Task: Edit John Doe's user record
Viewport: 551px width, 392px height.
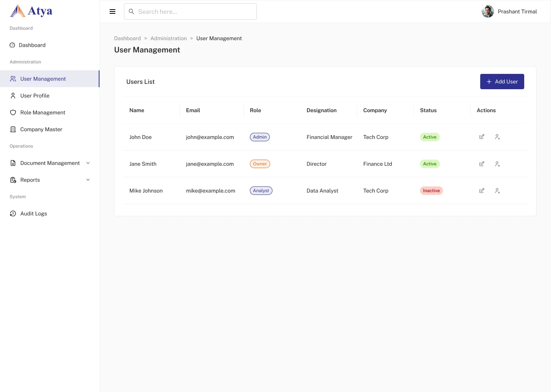Action: 482,137
